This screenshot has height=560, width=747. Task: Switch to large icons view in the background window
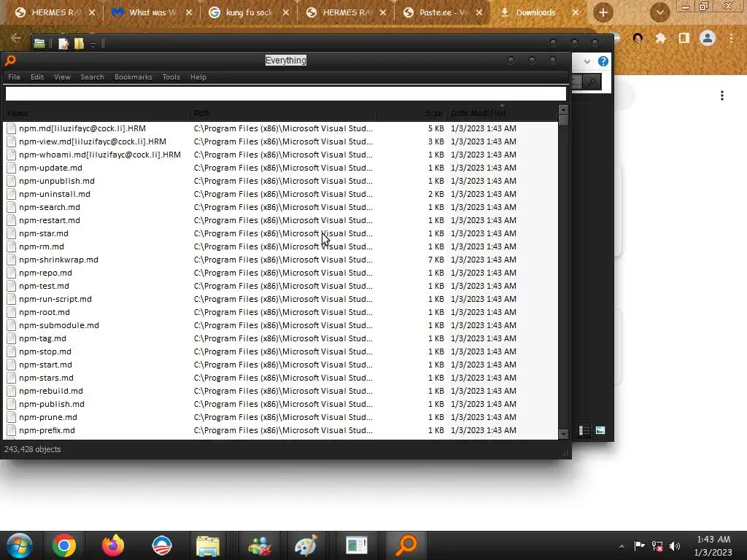[x=600, y=430]
